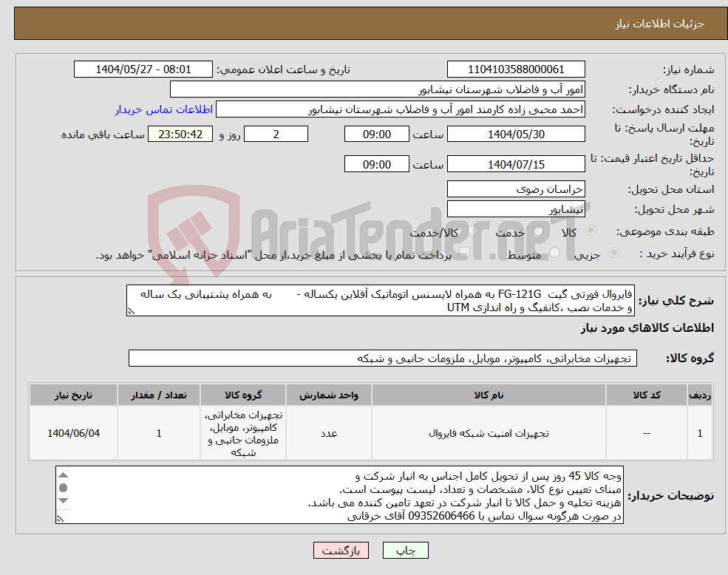728x575 pixels.
Task: Select the کالا classification option
Action: [591, 231]
